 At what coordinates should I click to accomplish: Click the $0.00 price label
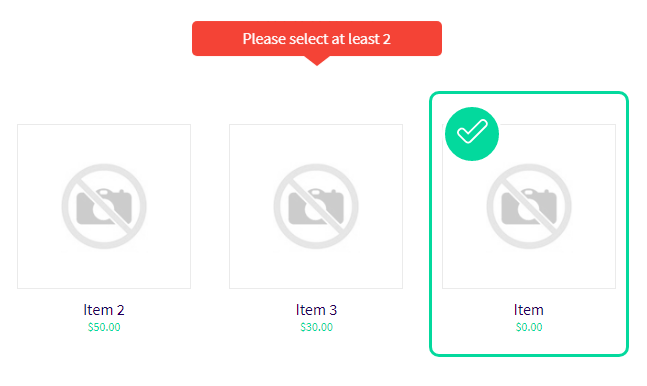click(529, 327)
